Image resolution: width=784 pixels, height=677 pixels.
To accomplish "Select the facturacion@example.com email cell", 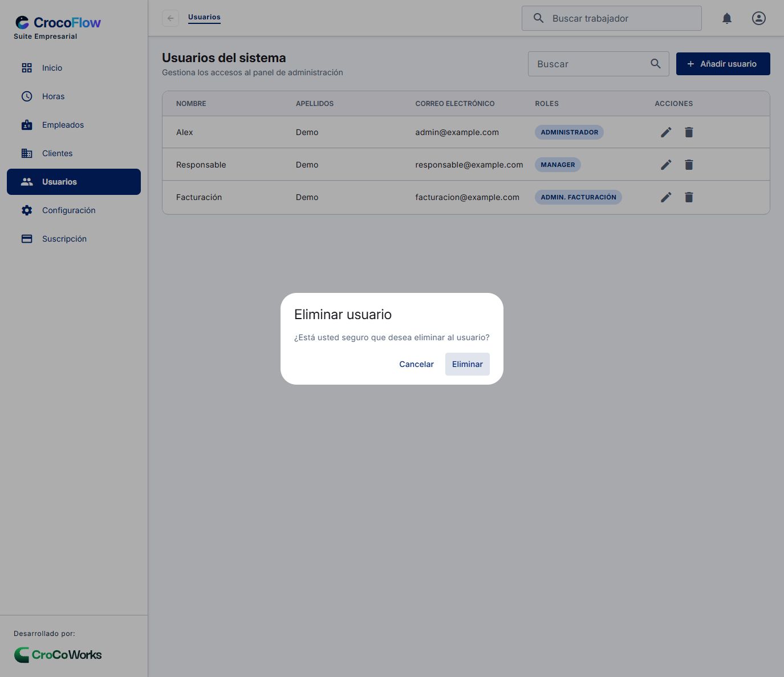I will pos(467,197).
